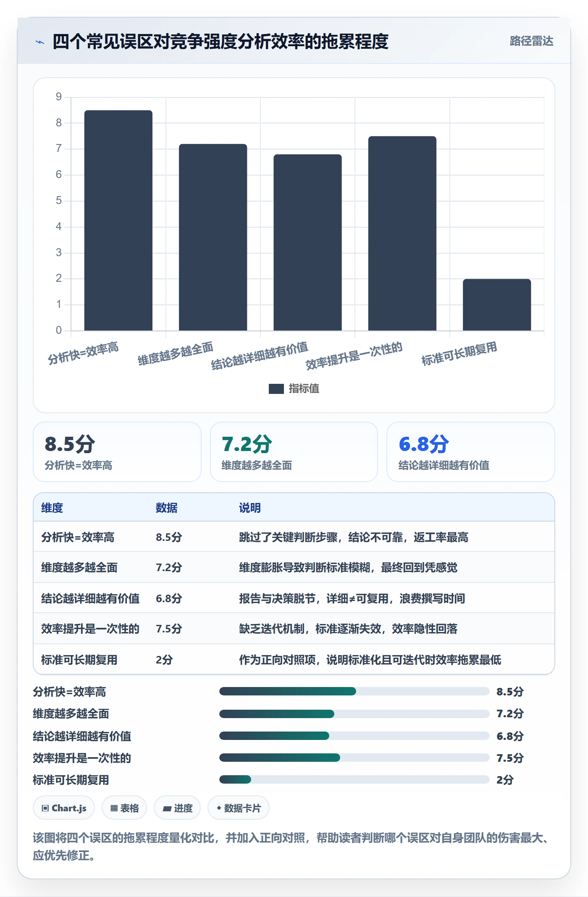Click the 维度膨胀导致判断标准模糊 description
Viewport: 588px width, 897px height.
[x=348, y=567]
